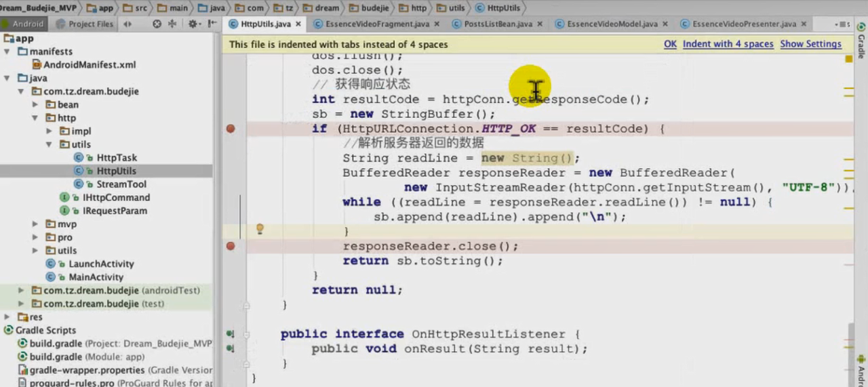868x387 pixels.
Task: Switch to the EssenceVideoPresenter.java tab
Action: click(x=743, y=24)
